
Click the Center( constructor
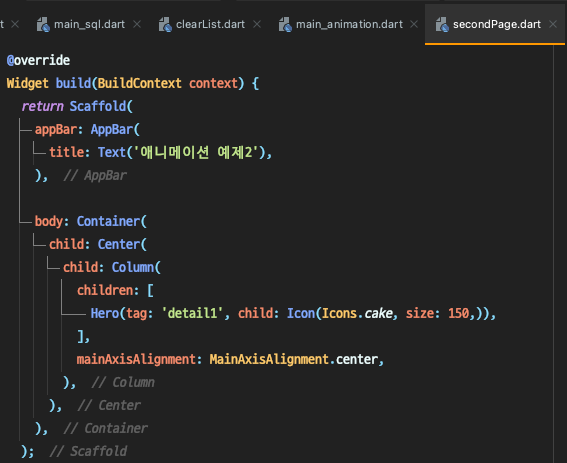tap(122, 245)
